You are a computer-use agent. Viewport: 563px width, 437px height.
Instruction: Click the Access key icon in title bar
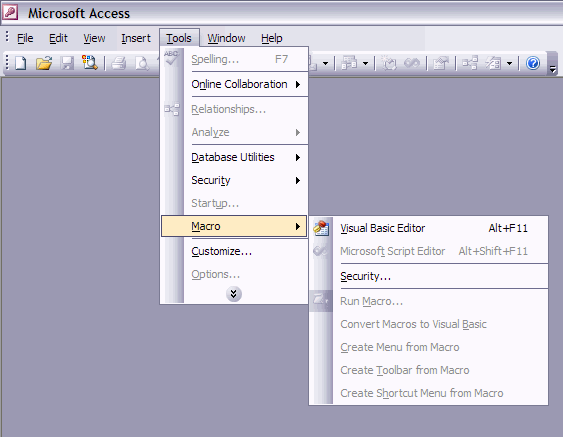click(10, 12)
